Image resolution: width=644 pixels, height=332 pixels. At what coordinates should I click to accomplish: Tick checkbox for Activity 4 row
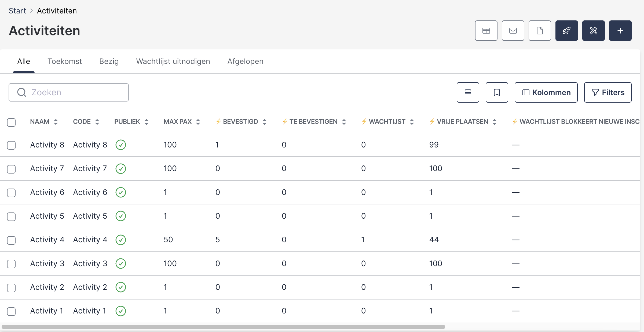point(11,240)
